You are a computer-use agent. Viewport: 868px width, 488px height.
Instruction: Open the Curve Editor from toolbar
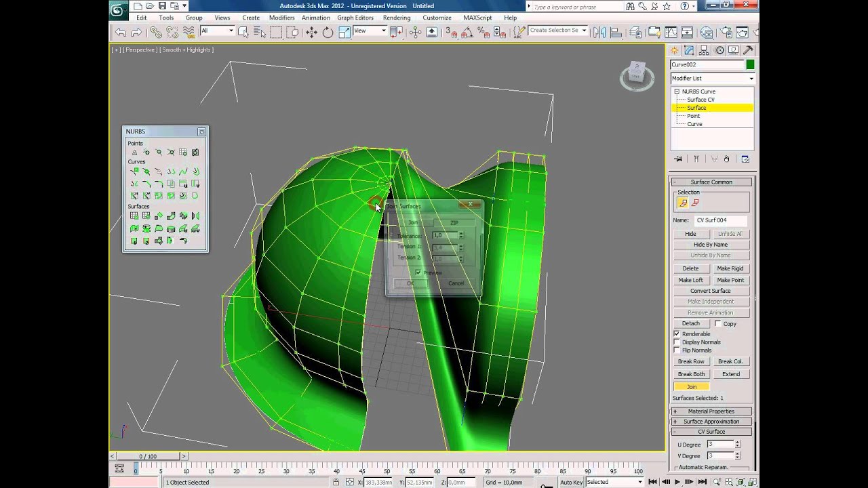[x=671, y=32]
